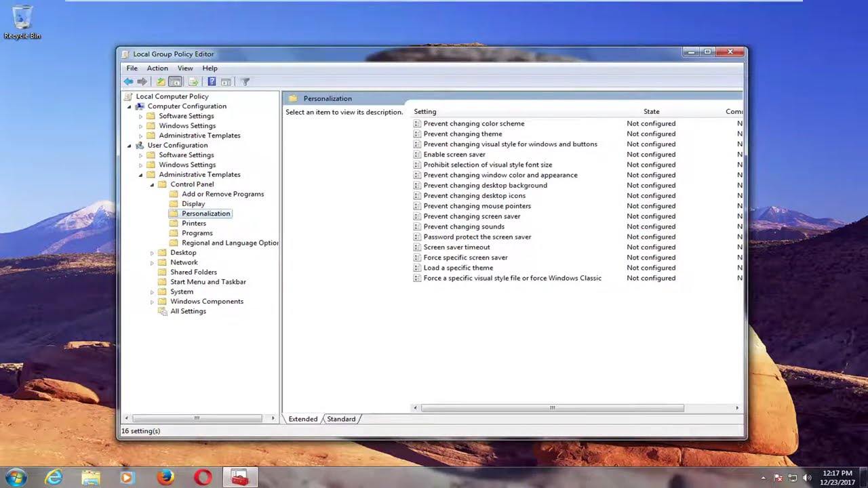Sort by the State column header
The image size is (868, 488).
pos(651,112)
